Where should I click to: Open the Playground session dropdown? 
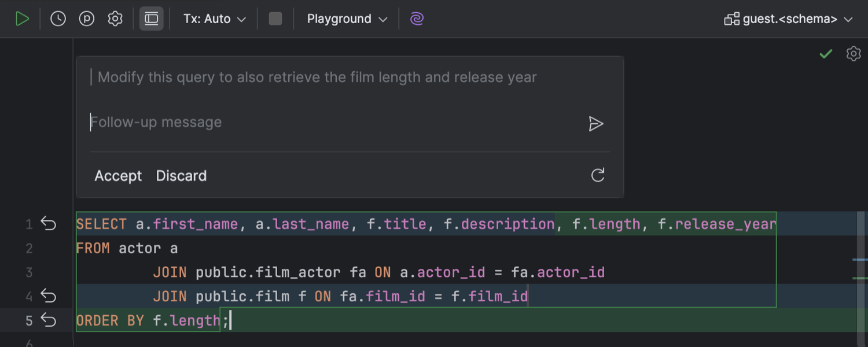click(x=345, y=19)
